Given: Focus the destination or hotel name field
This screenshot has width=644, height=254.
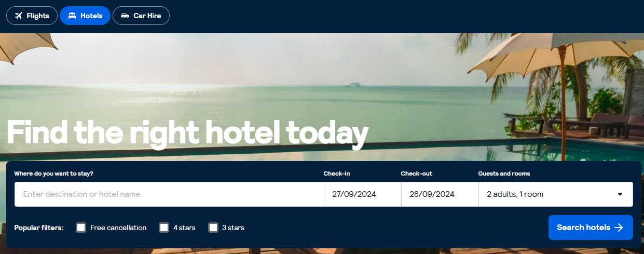Looking at the screenshot, I should tap(169, 194).
